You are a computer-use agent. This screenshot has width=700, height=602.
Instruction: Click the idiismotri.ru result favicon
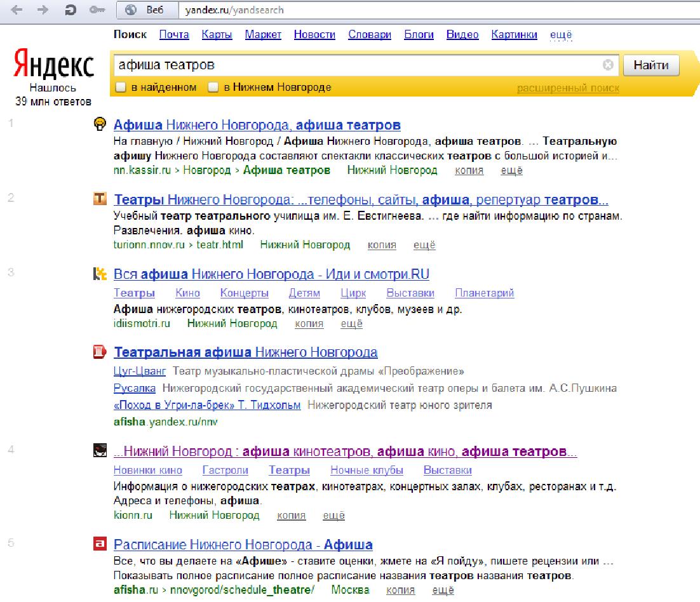[x=100, y=274]
